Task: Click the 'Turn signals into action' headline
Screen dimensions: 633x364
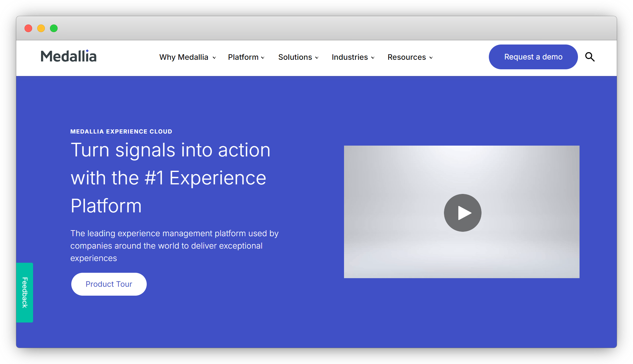Action: (171, 178)
